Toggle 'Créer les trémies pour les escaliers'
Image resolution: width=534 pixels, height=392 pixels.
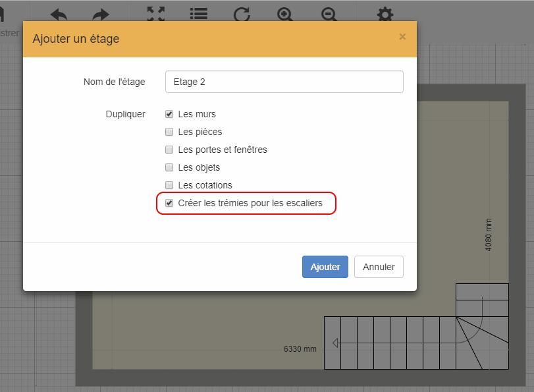169,203
